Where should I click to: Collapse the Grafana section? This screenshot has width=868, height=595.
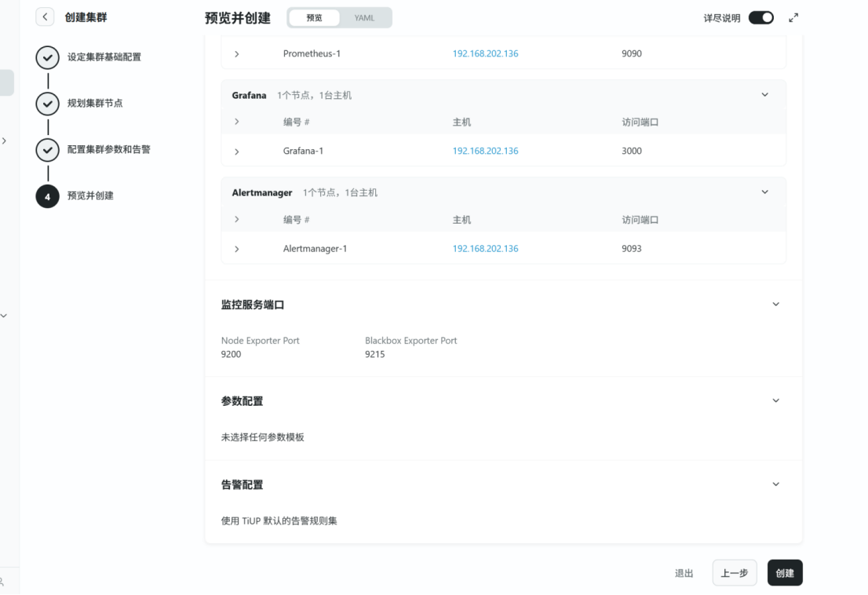pyautogui.click(x=765, y=95)
